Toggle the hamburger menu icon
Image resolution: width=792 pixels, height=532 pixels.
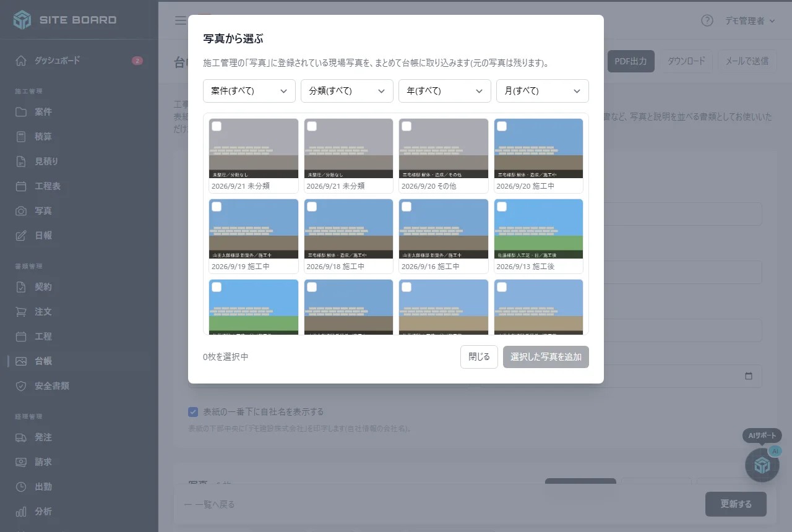[x=180, y=20]
